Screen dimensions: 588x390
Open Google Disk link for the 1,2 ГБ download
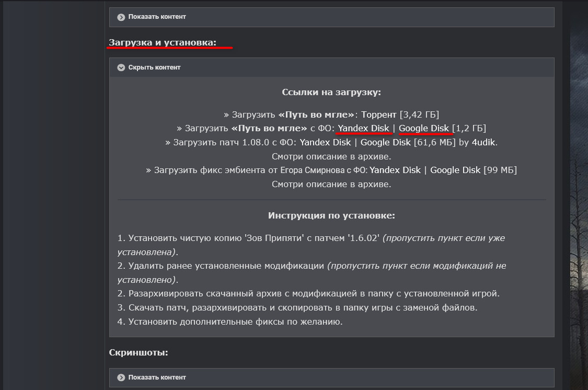coord(423,128)
